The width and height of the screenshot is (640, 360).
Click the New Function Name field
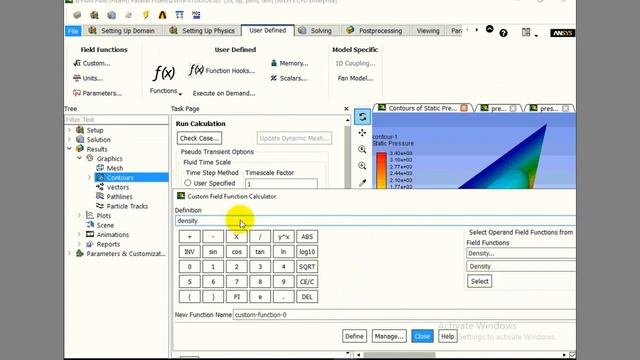404,315
